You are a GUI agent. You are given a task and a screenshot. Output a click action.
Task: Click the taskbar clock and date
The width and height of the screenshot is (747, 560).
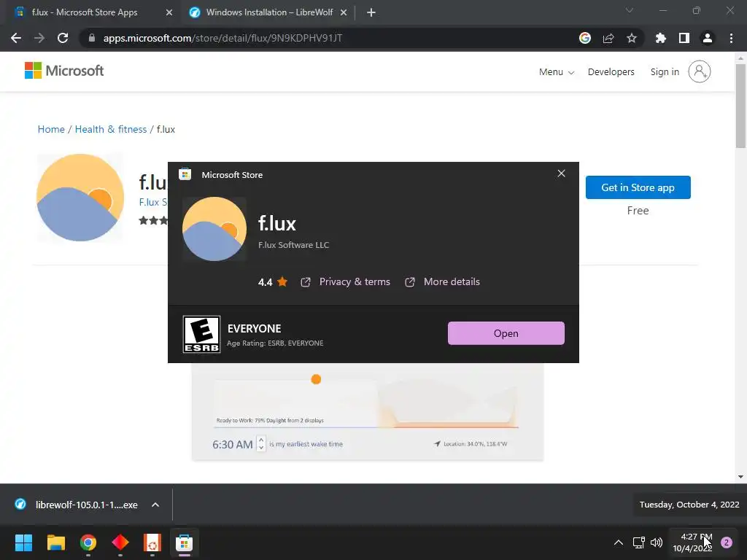pyautogui.click(x=692, y=542)
